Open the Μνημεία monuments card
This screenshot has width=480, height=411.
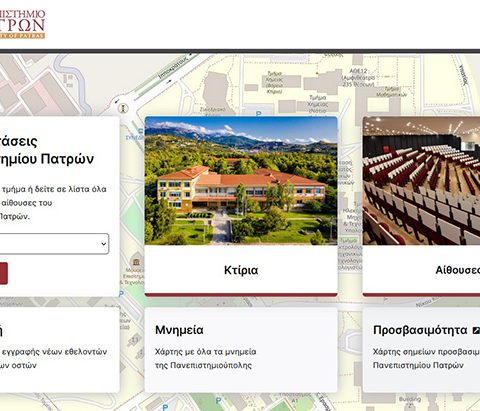tap(241, 350)
